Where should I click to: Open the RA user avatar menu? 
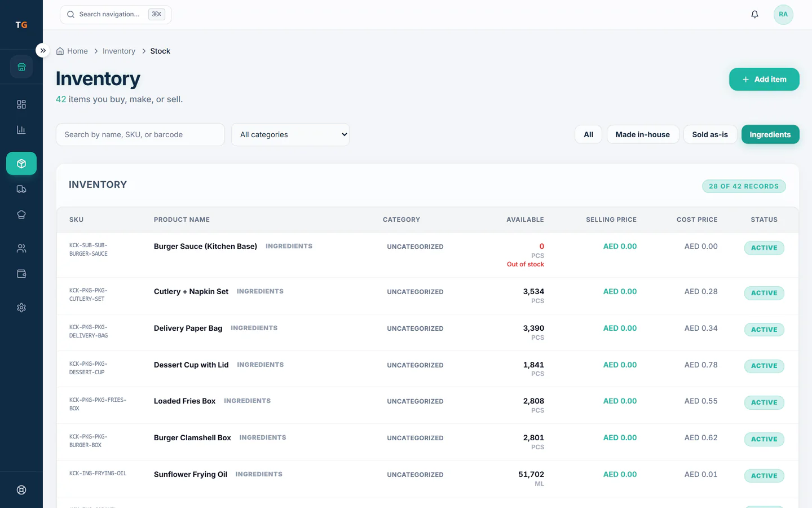click(x=783, y=15)
